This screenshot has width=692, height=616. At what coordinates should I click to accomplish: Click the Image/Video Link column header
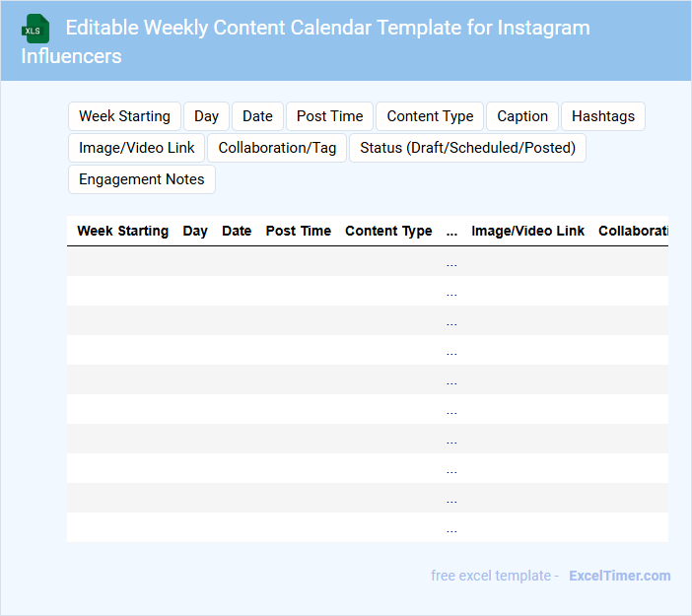(x=527, y=231)
